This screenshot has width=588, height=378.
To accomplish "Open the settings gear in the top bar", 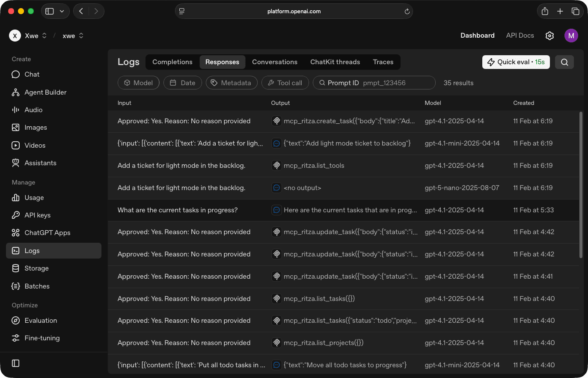I will pos(549,36).
